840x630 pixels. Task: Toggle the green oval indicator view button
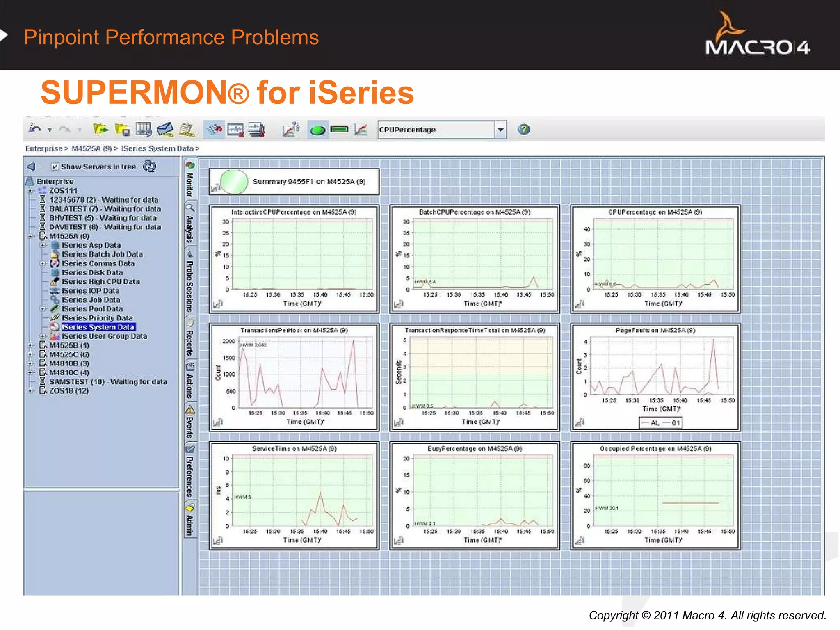click(317, 130)
